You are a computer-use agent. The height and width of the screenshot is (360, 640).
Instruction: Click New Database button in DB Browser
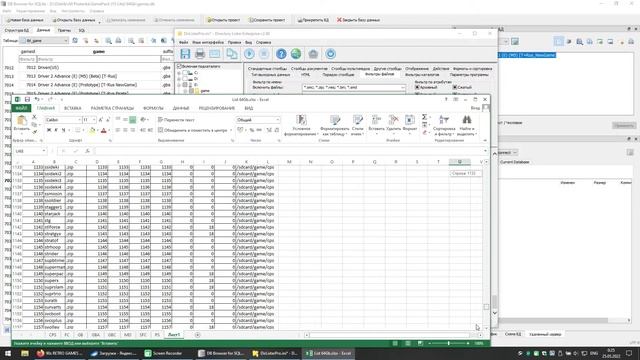(24, 20)
